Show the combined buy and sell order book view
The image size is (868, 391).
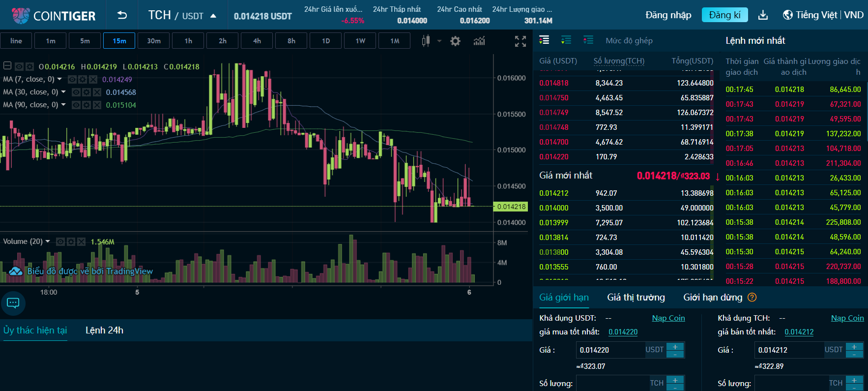click(544, 40)
